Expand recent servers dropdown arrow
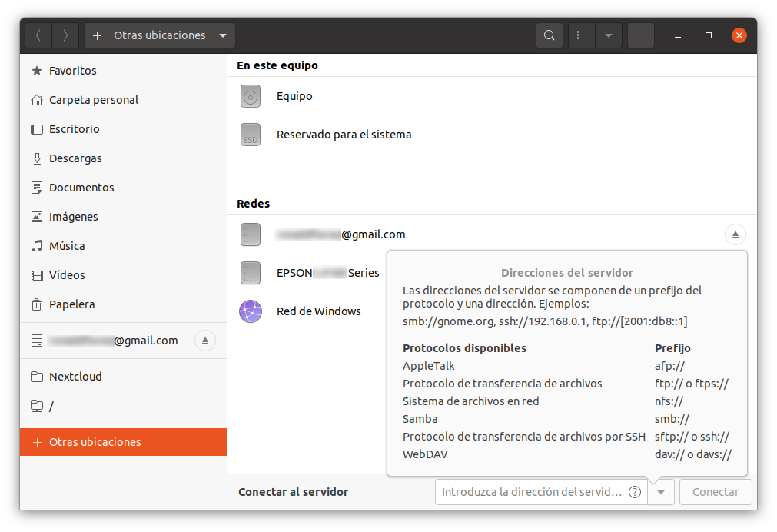 pyautogui.click(x=662, y=492)
